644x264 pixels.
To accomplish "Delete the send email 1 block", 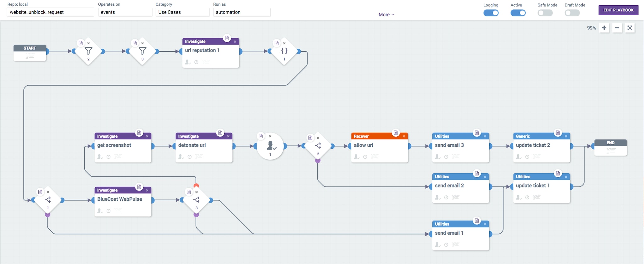I will (x=485, y=224).
